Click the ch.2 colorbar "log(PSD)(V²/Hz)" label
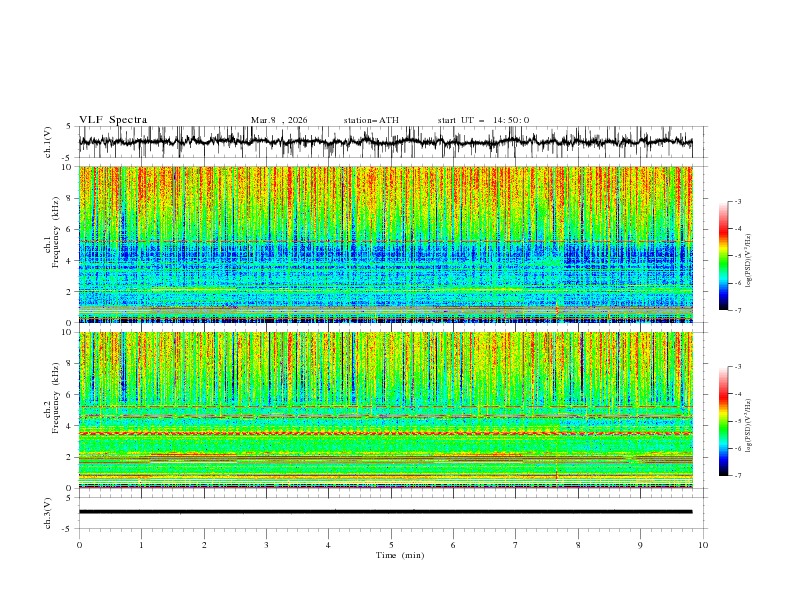The image size is (792, 612). point(748,425)
